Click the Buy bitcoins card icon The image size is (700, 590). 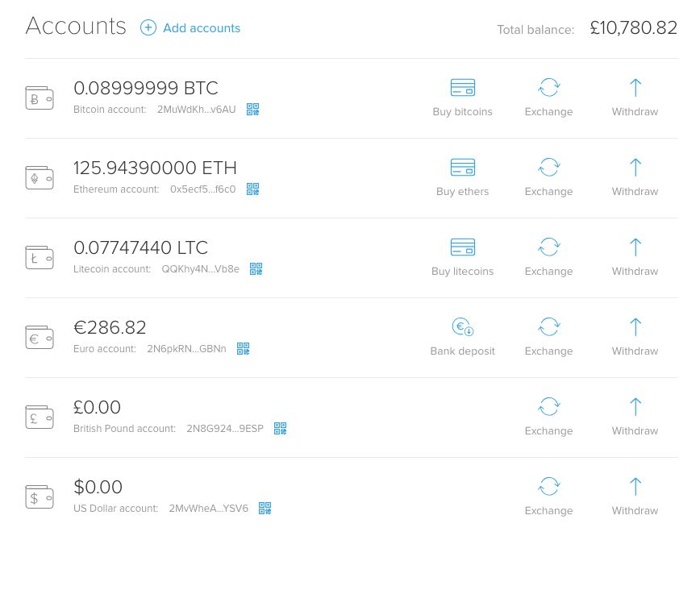click(463, 88)
